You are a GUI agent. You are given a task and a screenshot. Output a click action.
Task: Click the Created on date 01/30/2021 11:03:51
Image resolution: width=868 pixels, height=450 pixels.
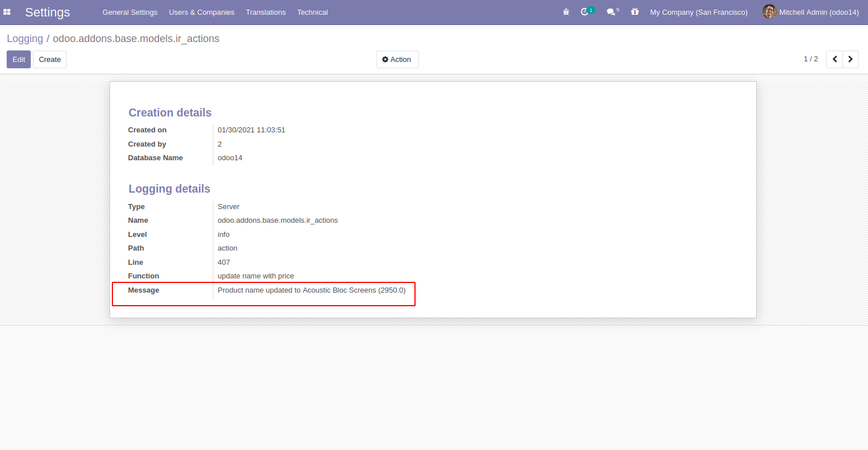251,130
